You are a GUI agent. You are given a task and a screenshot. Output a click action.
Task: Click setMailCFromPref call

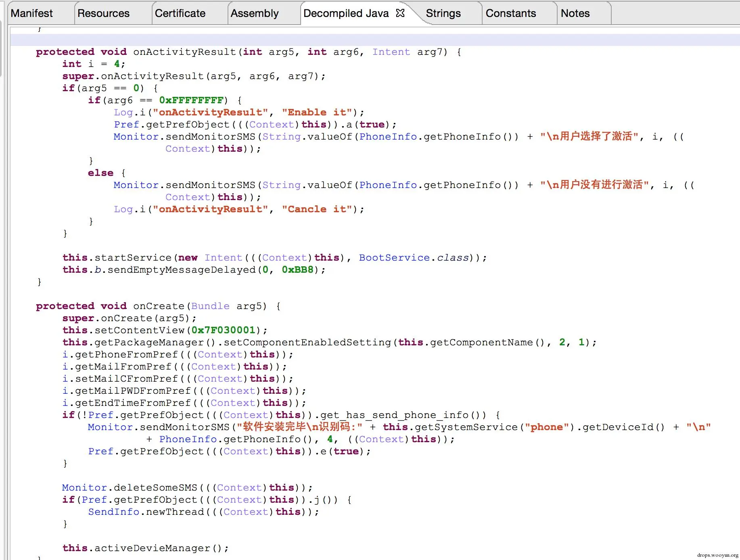pyautogui.click(x=126, y=379)
